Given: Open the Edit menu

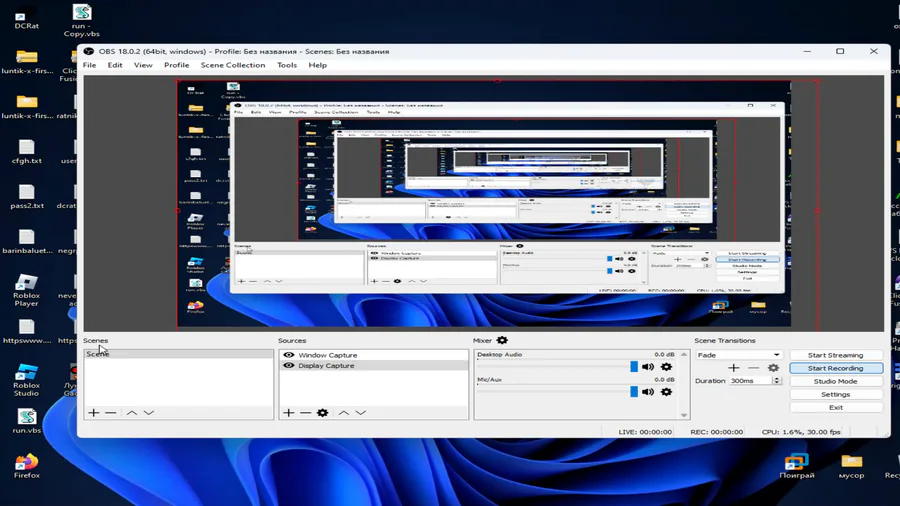Looking at the screenshot, I should point(115,65).
